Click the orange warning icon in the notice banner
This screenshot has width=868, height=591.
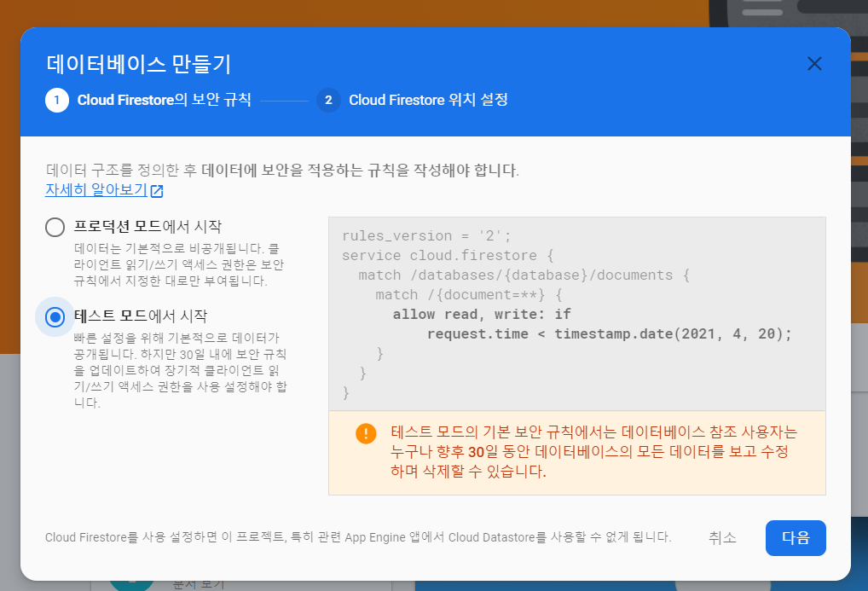click(x=365, y=433)
